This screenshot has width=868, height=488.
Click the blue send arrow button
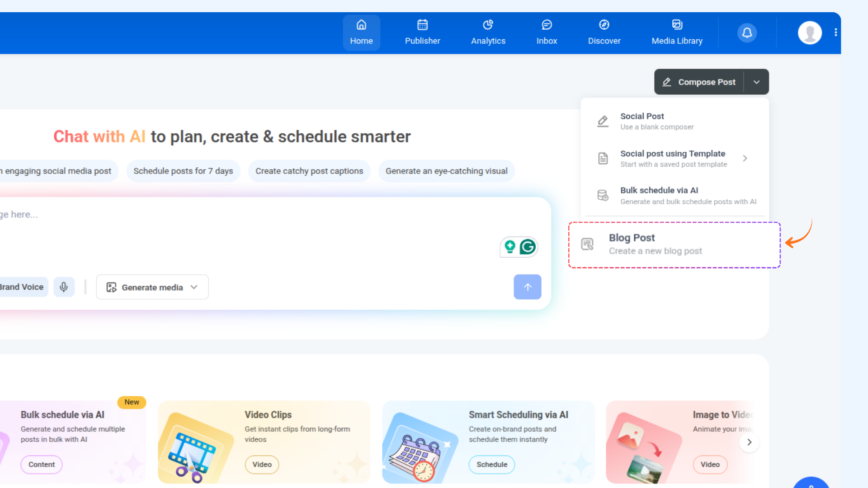click(527, 287)
